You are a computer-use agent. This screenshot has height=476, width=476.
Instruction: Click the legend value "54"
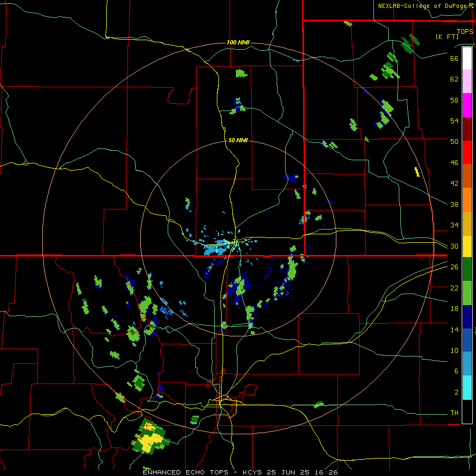tap(454, 121)
